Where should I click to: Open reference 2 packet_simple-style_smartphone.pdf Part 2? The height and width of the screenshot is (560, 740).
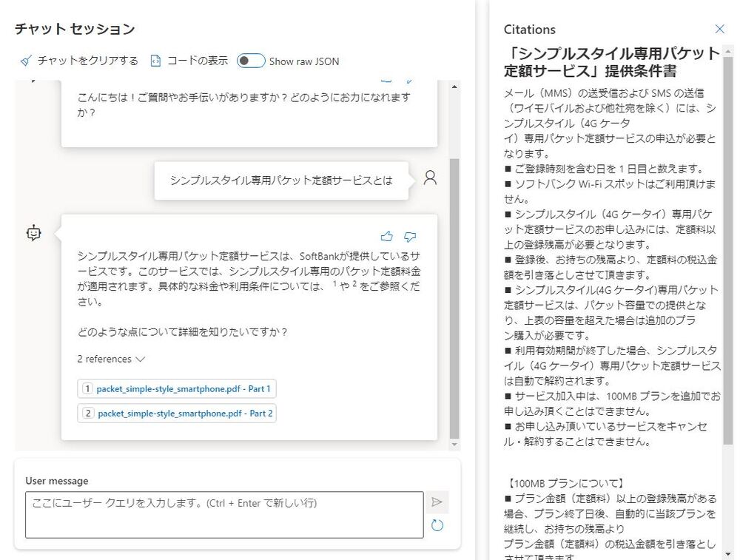(177, 413)
